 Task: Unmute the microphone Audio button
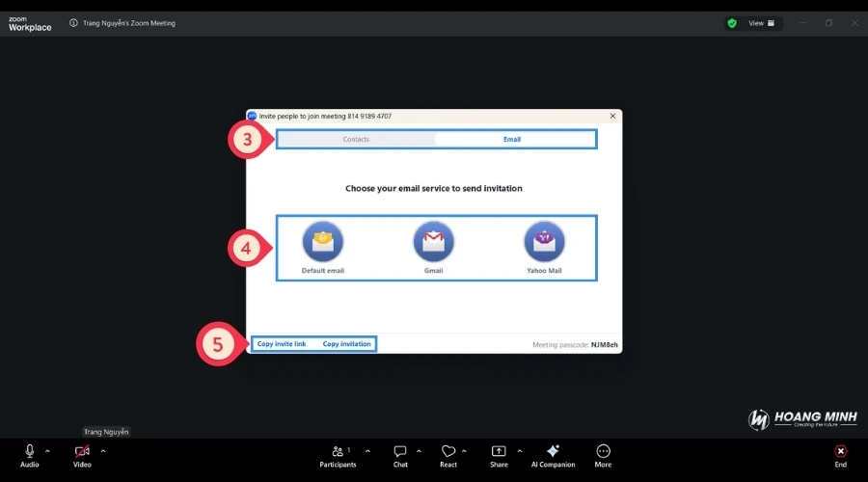tap(30, 451)
